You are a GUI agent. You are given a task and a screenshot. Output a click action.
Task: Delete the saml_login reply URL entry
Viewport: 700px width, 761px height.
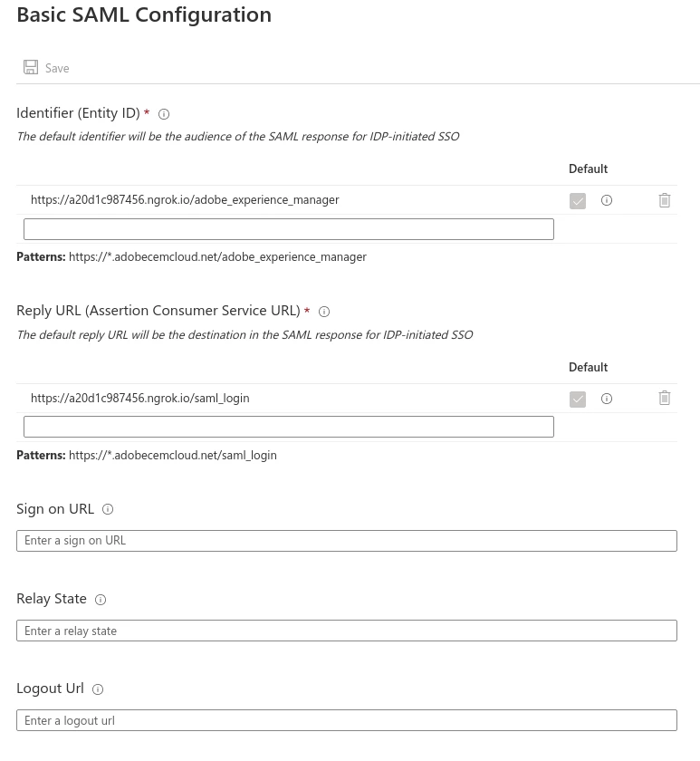pos(665,398)
